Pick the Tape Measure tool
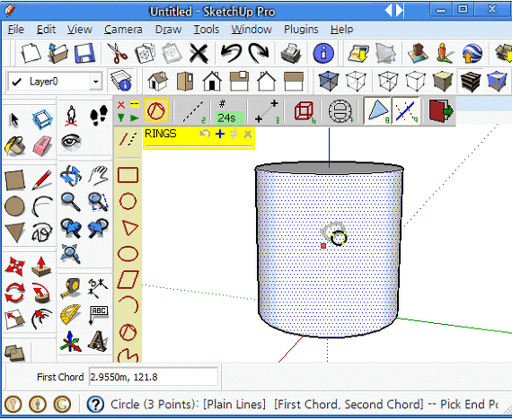512x420 pixels. pyautogui.click(x=71, y=288)
